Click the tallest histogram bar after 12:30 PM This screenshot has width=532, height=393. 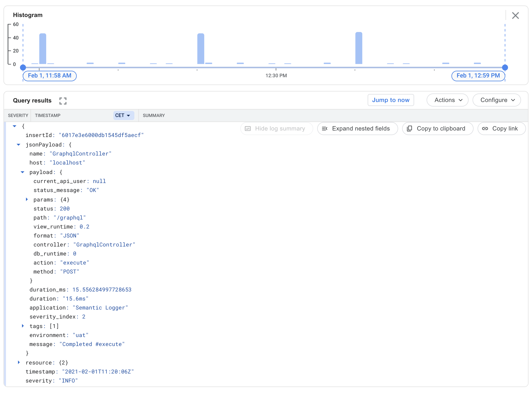(359, 48)
